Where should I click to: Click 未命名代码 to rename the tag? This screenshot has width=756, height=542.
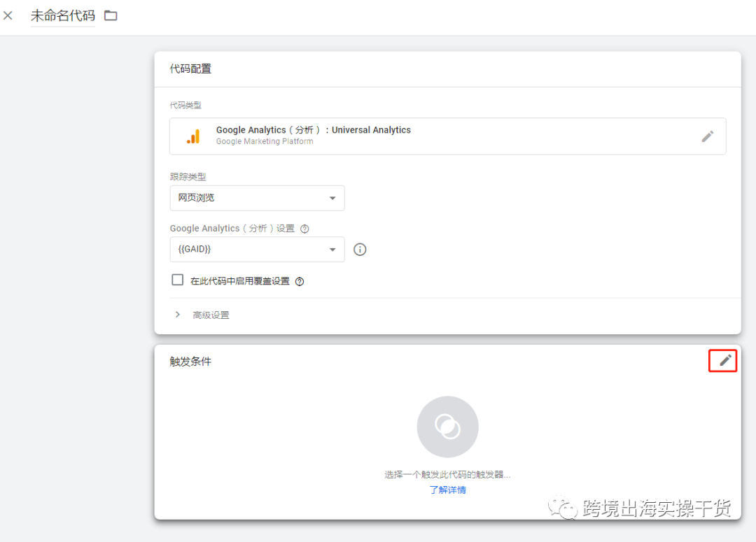(x=62, y=15)
